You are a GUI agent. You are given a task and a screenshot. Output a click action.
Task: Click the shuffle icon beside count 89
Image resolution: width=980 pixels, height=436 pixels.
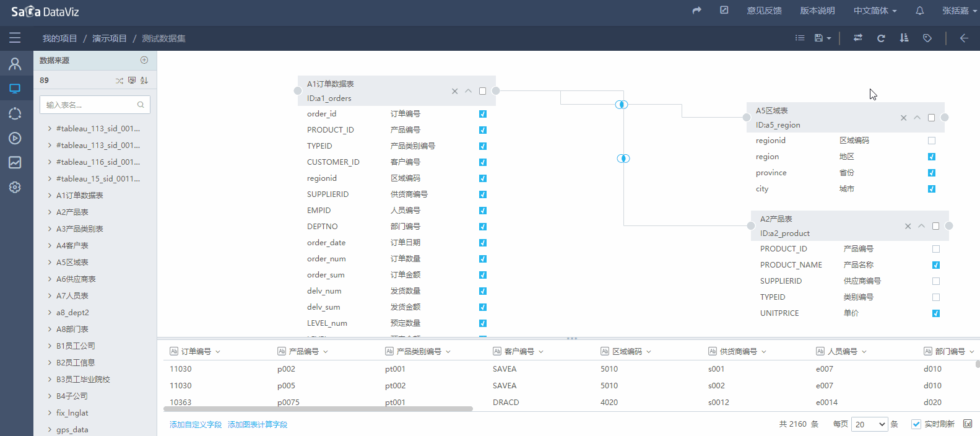(119, 81)
